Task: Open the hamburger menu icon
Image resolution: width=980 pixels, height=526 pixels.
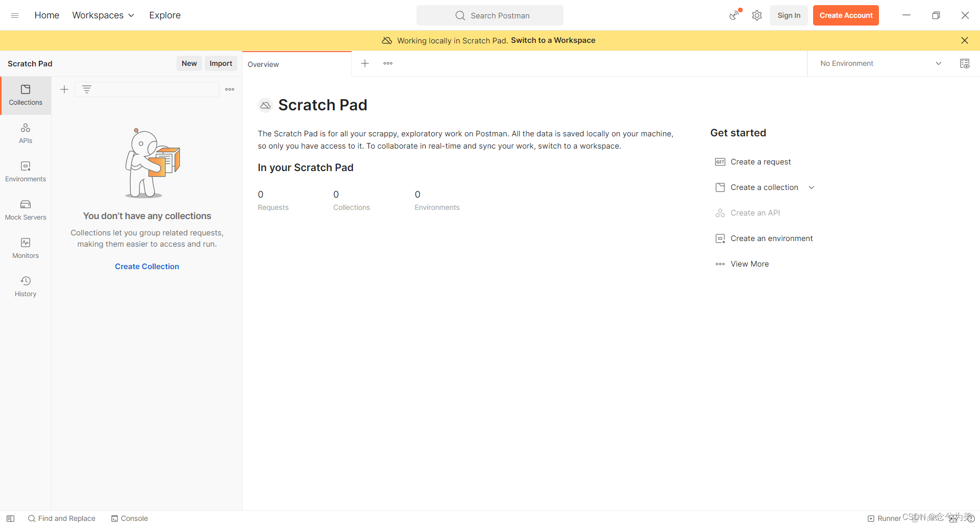Action: click(x=15, y=15)
